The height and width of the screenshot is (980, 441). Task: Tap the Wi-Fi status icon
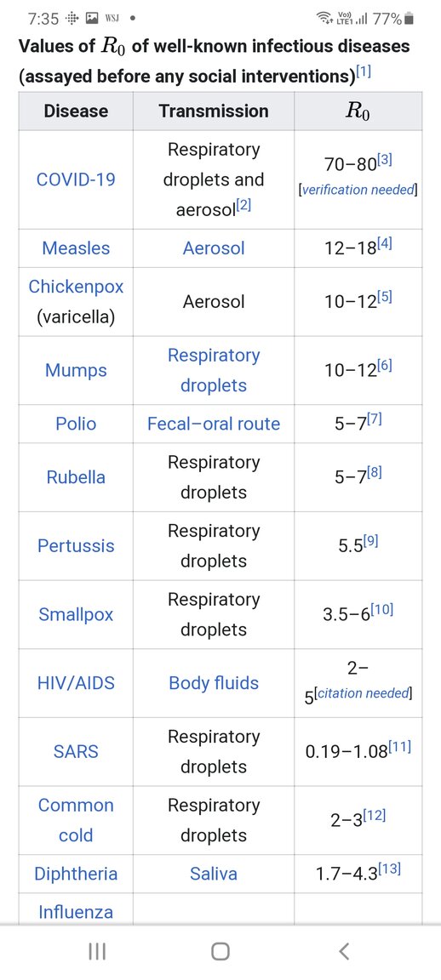(x=324, y=18)
